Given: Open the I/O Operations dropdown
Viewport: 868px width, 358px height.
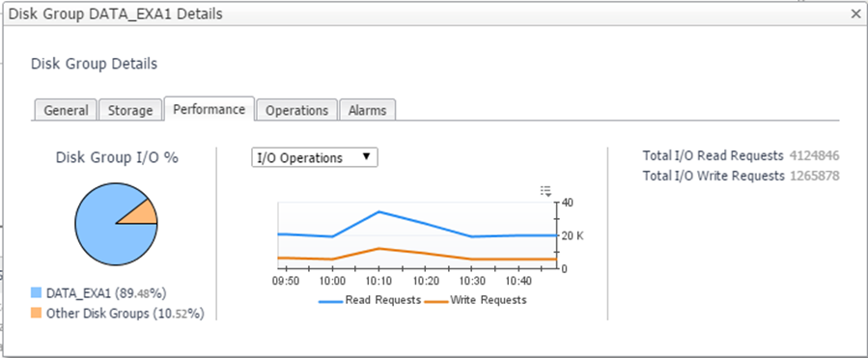Looking at the screenshot, I should (x=315, y=157).
